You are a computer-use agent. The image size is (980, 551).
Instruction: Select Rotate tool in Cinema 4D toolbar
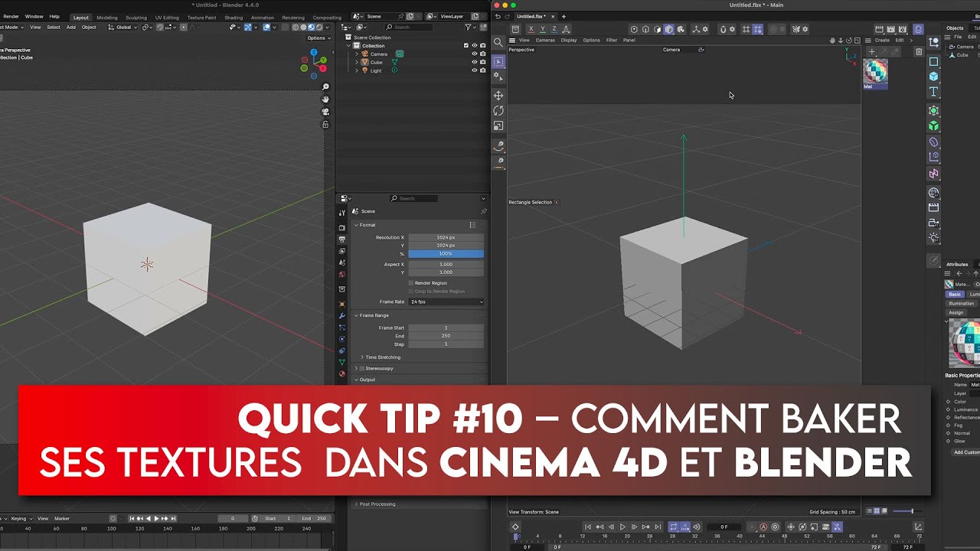pos(498,111)
